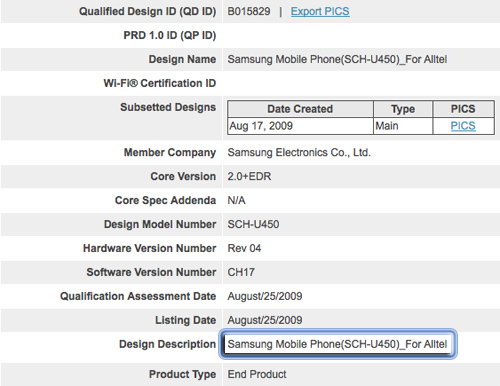Image resolution: width=500 pixels, height=386 pixels.
Task: Click the Product Type label
Action: (x=182, y=374)
